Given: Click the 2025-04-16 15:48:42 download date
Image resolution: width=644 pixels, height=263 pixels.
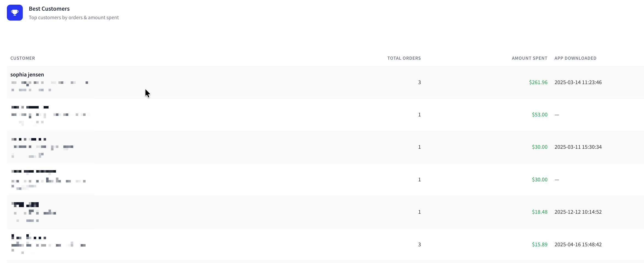Looking at the screenshot, I should tap(578, 244).
